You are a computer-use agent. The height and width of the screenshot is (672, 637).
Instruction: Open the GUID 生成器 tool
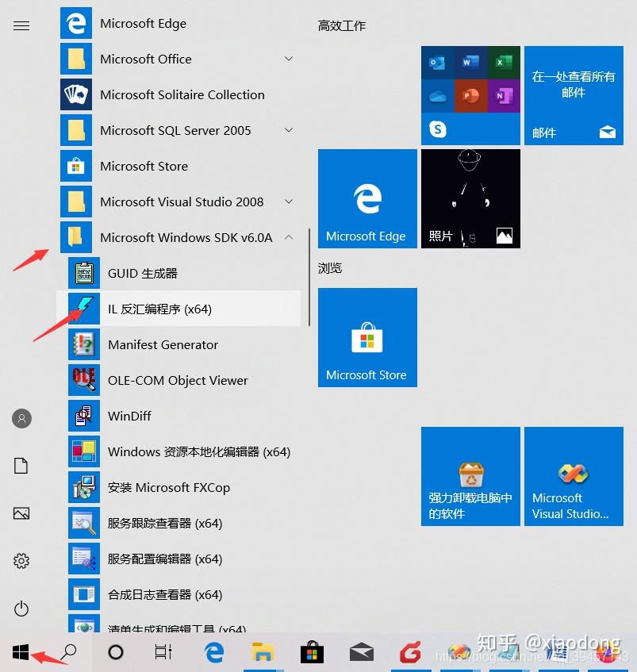180,273
